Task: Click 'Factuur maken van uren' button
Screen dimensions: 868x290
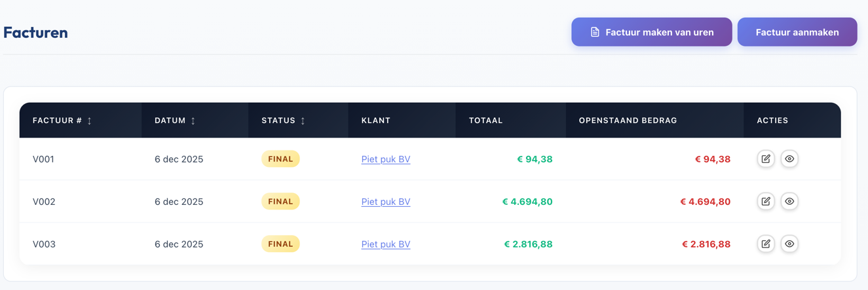Action: (x=651, y=32)
